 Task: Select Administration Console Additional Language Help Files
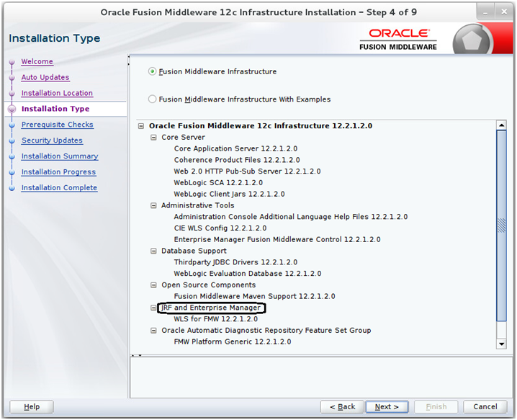point(291,217)
